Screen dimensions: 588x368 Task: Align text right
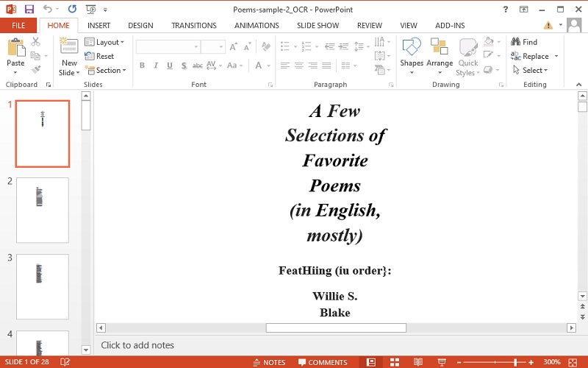click(313, 66)
